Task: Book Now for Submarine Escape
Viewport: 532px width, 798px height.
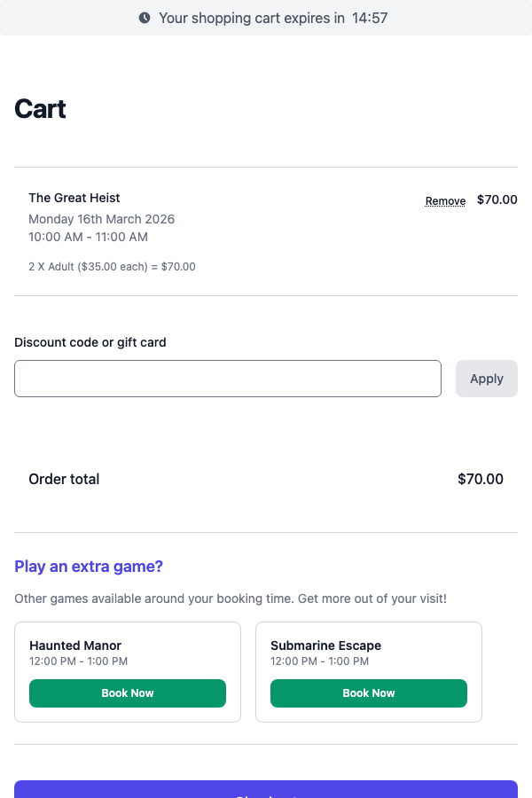Action: (368, 692)
